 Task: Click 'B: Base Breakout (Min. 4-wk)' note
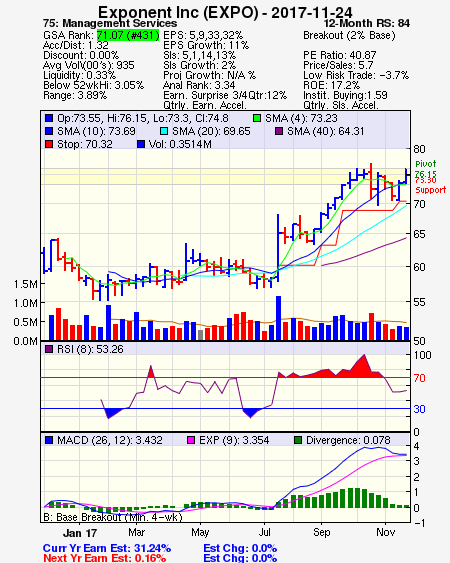click(113, 517)
